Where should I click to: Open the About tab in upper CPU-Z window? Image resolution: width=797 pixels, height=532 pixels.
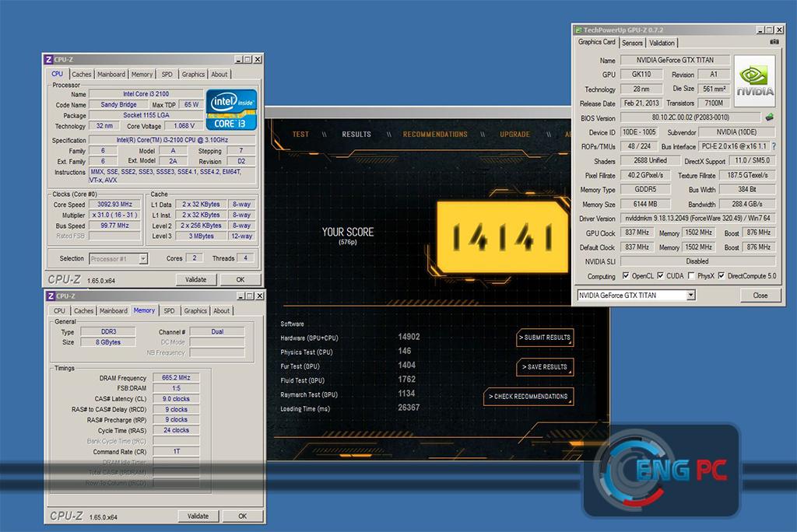click(219, 74)
